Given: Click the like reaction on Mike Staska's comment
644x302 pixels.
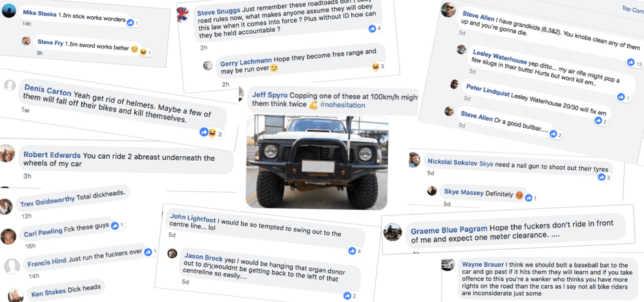Looking at the screenshot, I should [x=130, y=22].
